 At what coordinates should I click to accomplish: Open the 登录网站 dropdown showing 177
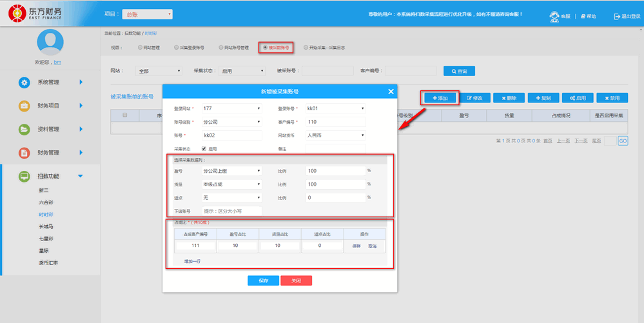231,108
